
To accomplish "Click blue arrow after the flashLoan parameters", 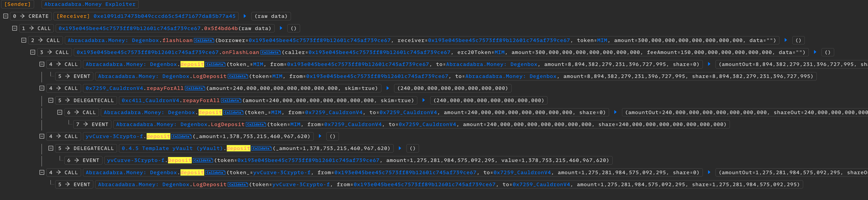I will [x=786, y=40].
